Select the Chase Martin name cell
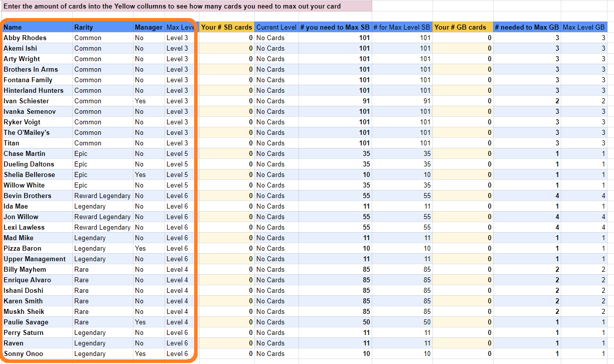 (38, 153)
